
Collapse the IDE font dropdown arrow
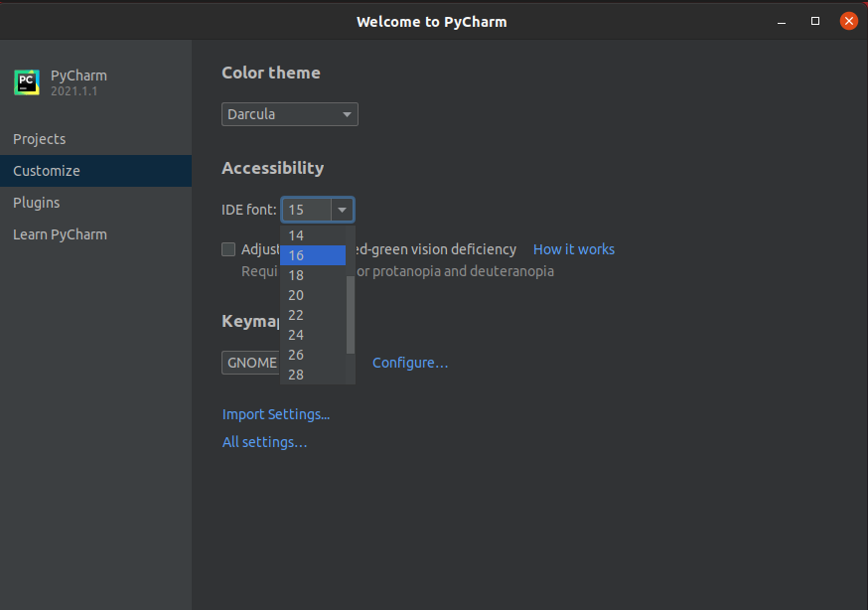pos(342,210)
